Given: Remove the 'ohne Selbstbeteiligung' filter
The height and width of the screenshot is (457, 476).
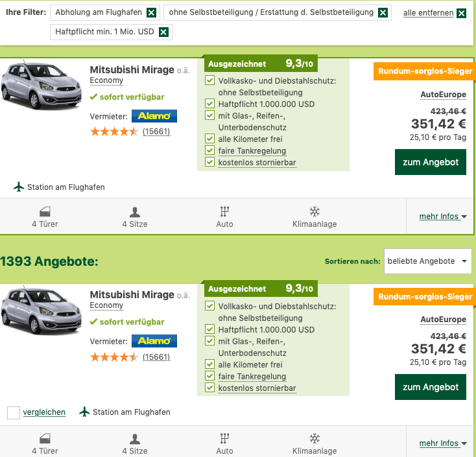Looking at the screenshot, I should pyautogui.click(x=383, y=13).
